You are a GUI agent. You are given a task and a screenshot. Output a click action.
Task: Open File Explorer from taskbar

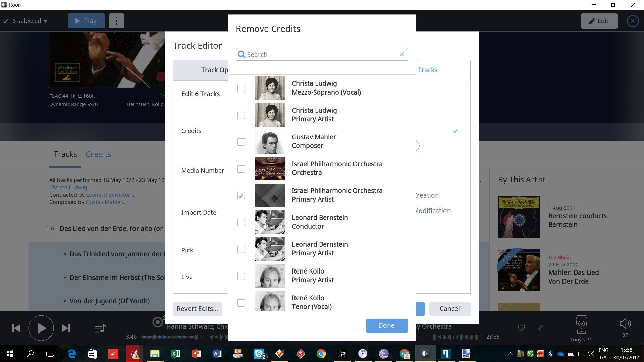[x=155, y=354]
